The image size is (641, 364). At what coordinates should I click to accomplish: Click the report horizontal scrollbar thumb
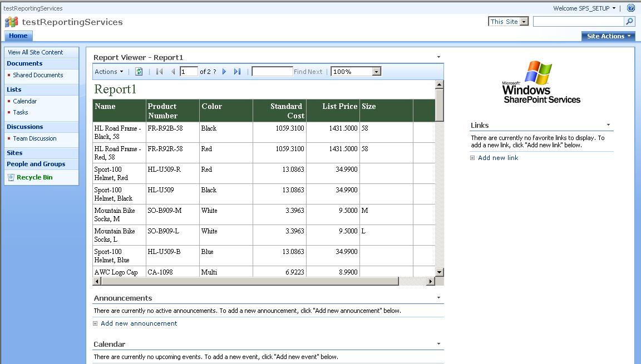pos(250,281)
